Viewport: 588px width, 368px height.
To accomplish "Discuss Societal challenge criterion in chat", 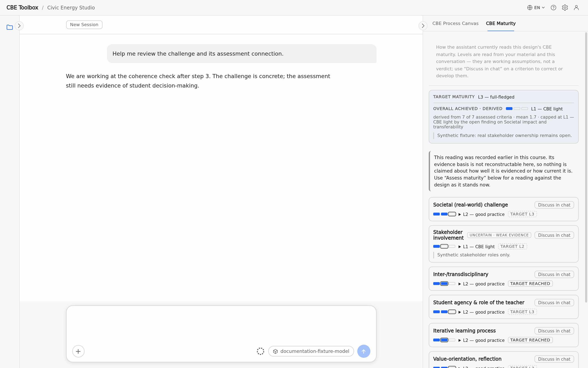I will [x=554, y=205].
